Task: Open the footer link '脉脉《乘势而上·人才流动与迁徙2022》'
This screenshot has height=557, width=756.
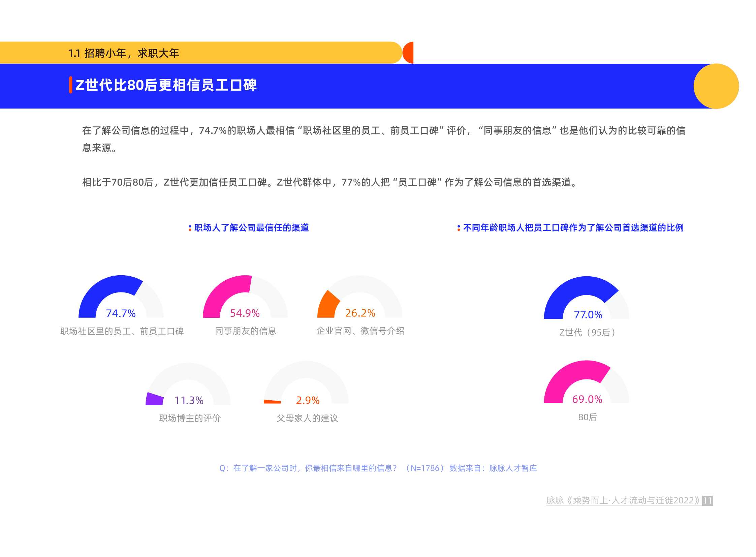Action: pyautogui.click(x=623, y=501)
